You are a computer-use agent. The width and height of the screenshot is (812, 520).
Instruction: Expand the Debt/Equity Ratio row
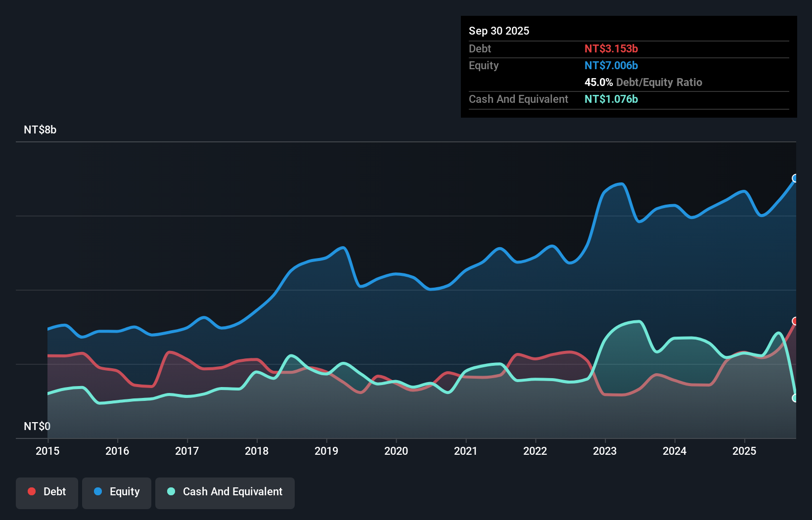click(x=643, y=82)
